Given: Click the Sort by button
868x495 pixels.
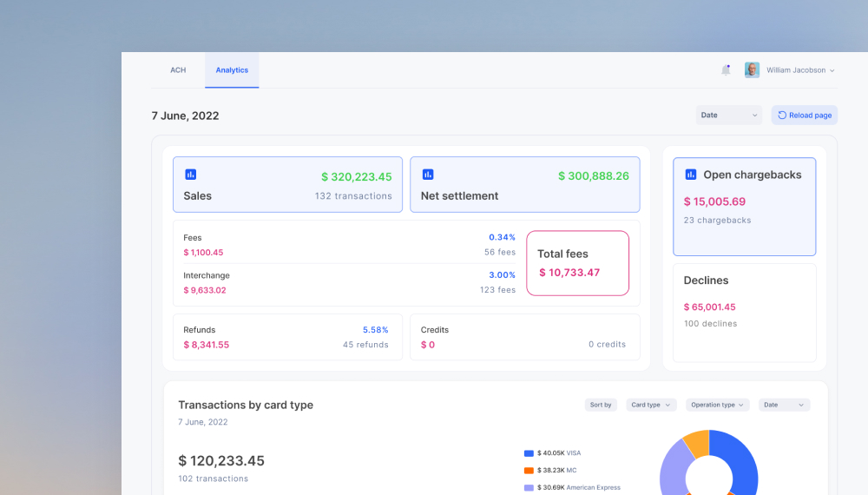Looking at the screenshot, I should pos(601,405).
